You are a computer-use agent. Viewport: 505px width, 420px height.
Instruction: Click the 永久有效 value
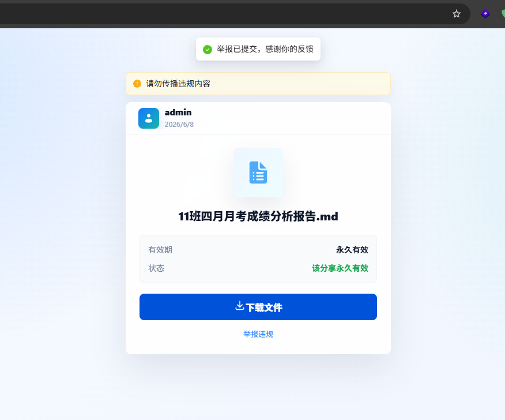pos(352,250)
